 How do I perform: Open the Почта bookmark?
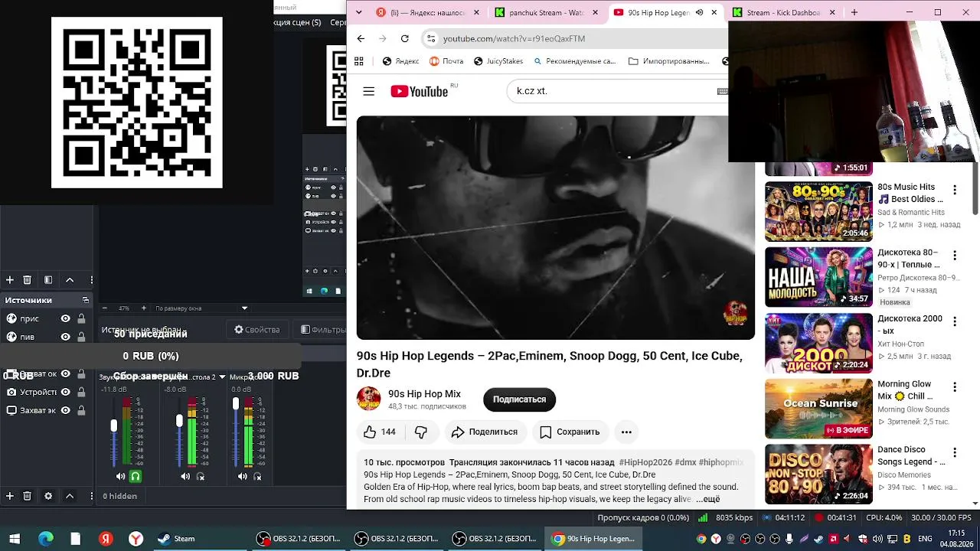tap(446, 61)
